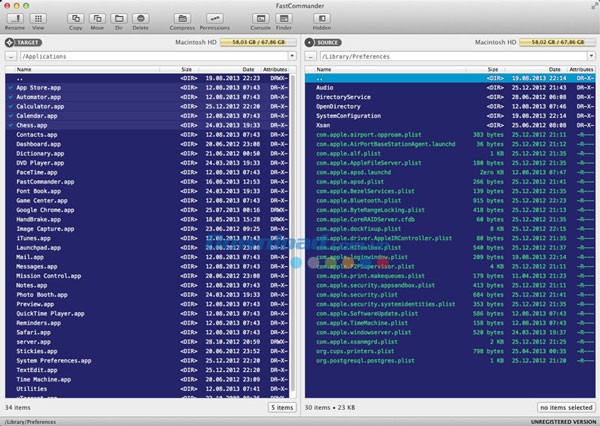Click the /Library/Preferences path field
The image size is (600, 426).
[453, 56]
